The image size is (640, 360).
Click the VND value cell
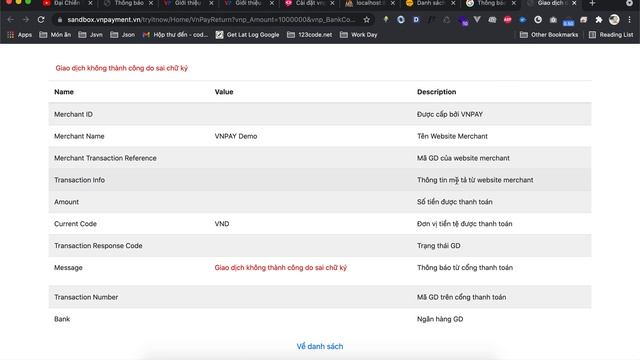tap(222, 224)
